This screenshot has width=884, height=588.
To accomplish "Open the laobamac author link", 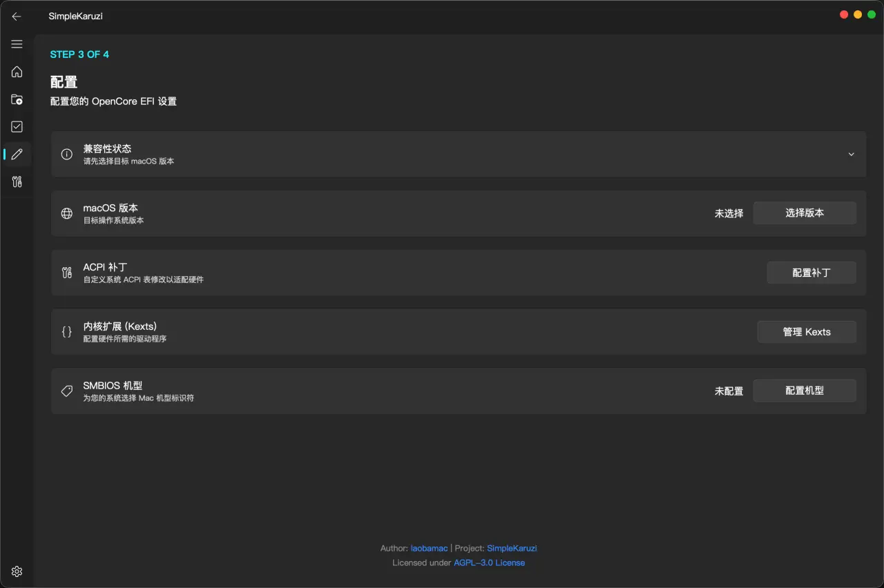I will [429, 549].
